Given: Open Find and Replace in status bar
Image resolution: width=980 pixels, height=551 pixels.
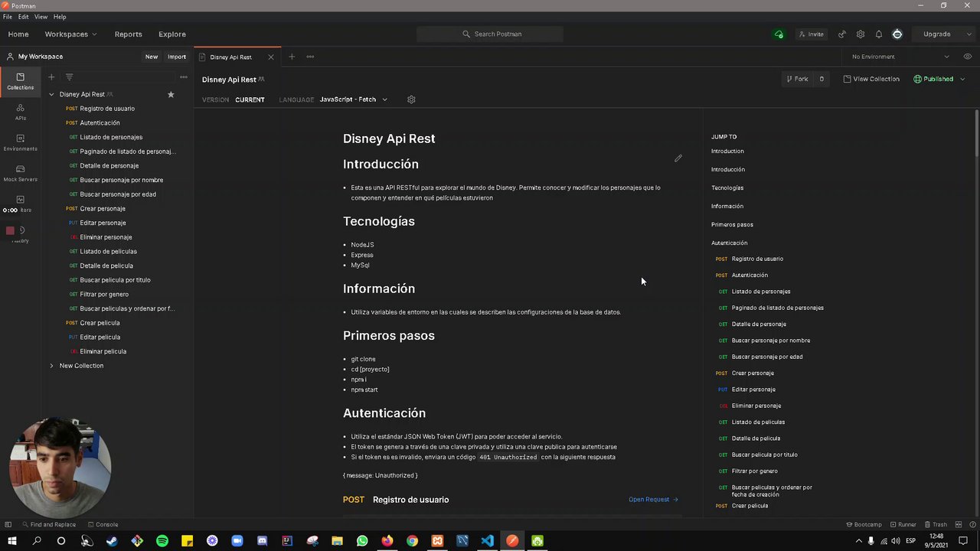Looking at the screenshot, I should pos(49,524).
